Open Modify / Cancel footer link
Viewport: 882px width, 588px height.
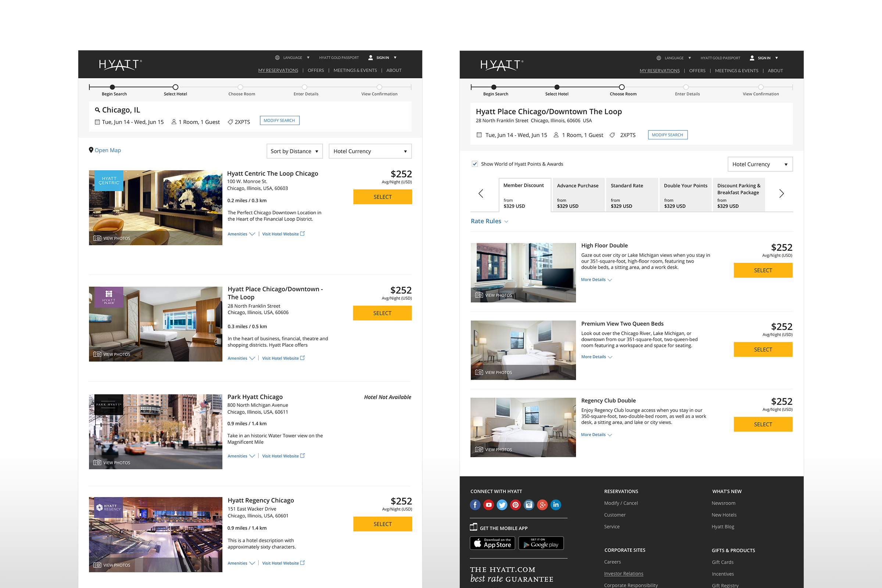point(621,503)
